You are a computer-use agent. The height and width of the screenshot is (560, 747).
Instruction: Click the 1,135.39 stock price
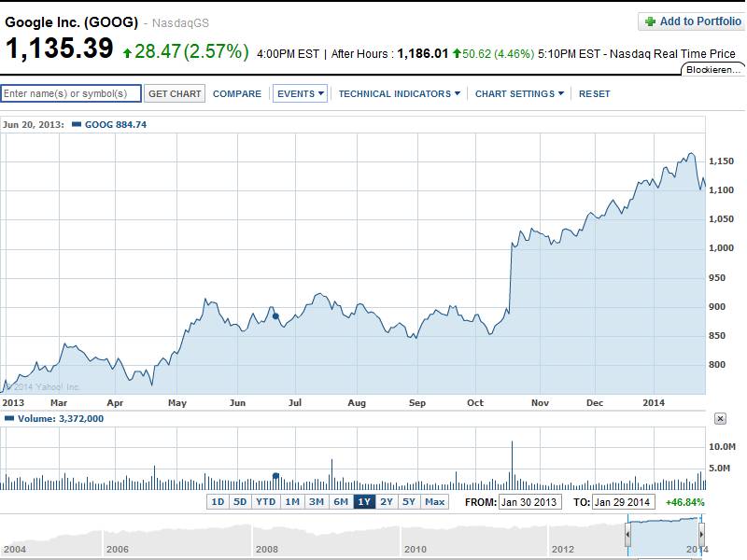pyautogui.click(x=59, y=49)
